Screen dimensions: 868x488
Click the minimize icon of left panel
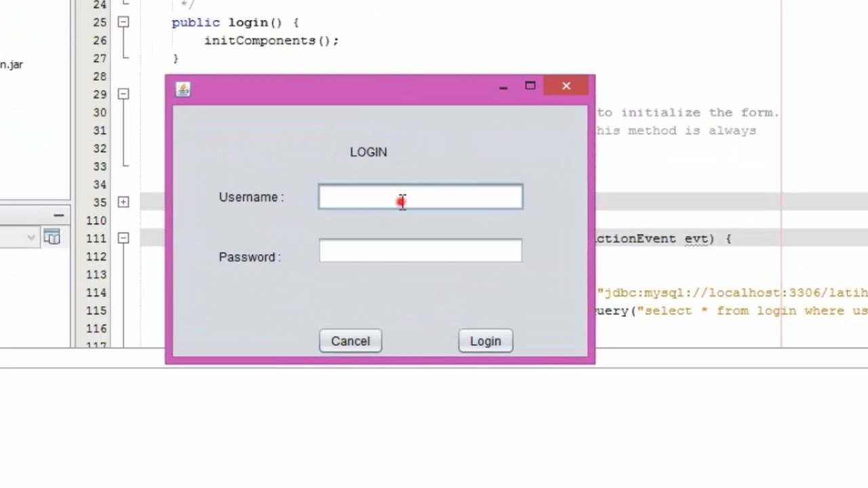tap(59, 216)
